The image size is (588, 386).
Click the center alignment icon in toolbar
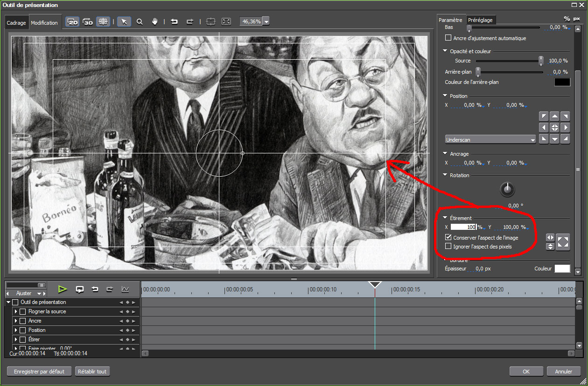(210, 22)
